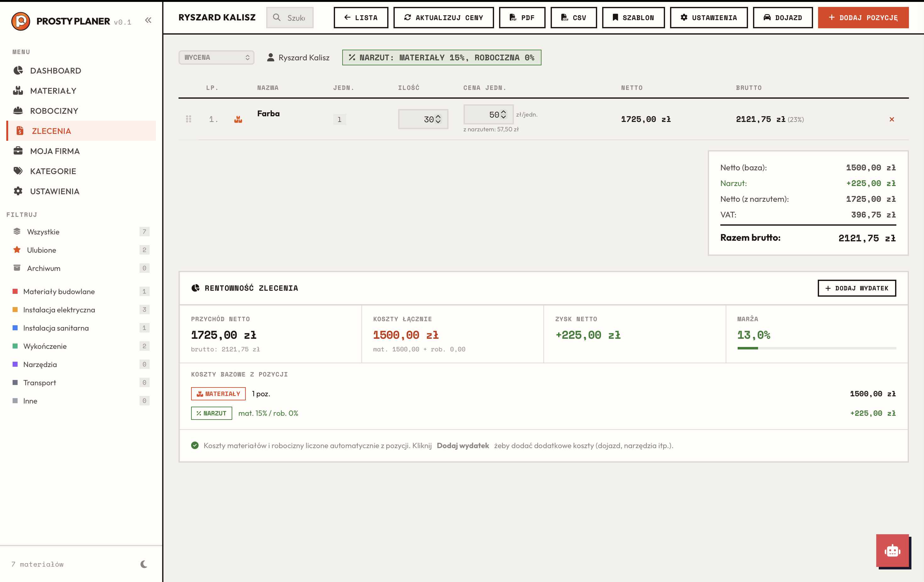Export the order as PDF
924x582 pixels.
tap(522, 18)
